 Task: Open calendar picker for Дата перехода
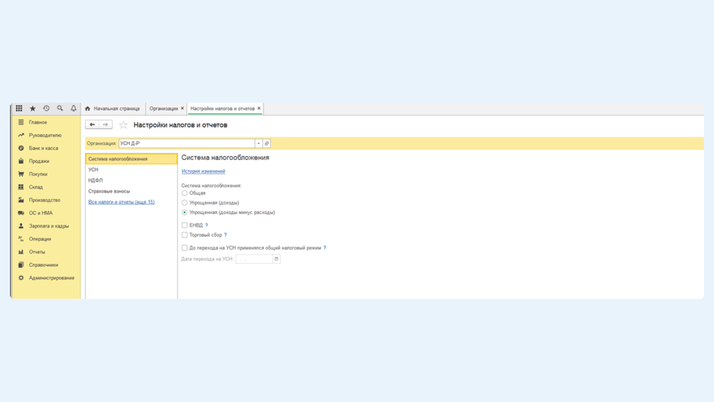pos(276,259)
